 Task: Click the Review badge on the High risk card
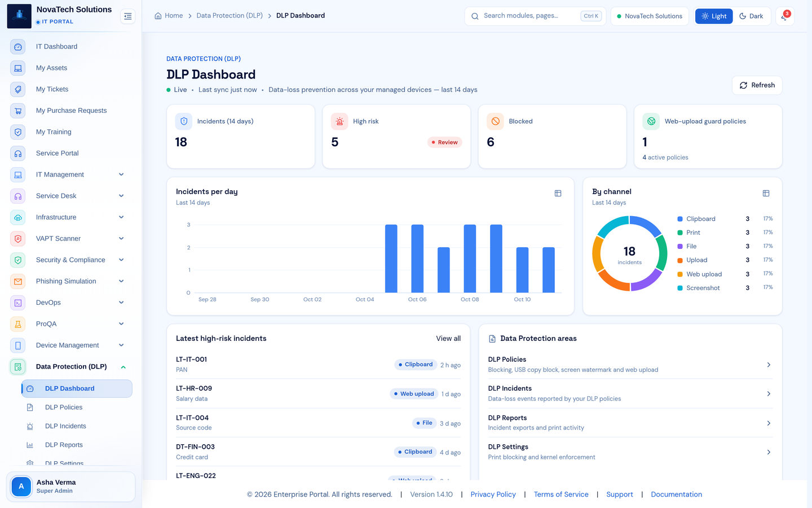(x=445, y=142)
